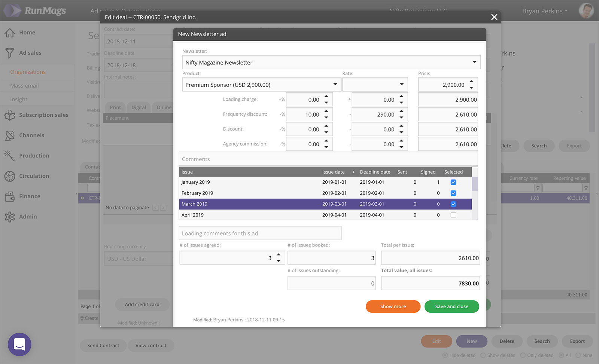Uncheck February 2019 issue selection
The width and height of the screenshot is (599, 364).
pos(453,193)
